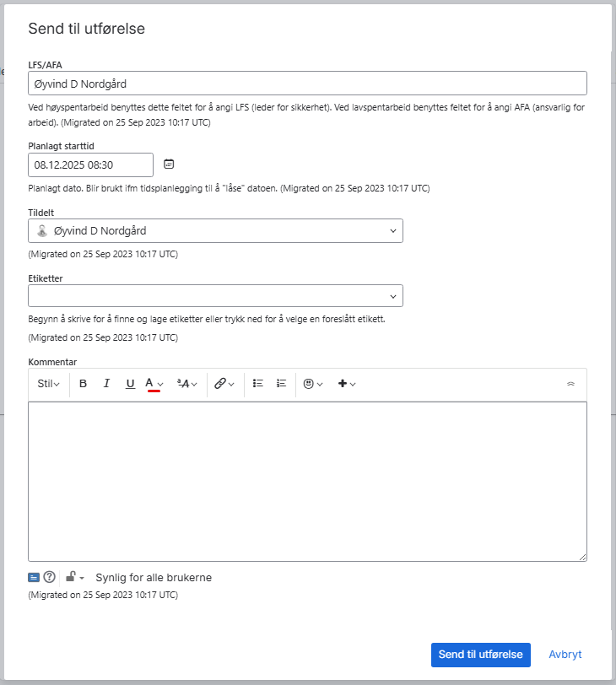Open the text color picker
The image size is (616, 685).
coord(154,384)
